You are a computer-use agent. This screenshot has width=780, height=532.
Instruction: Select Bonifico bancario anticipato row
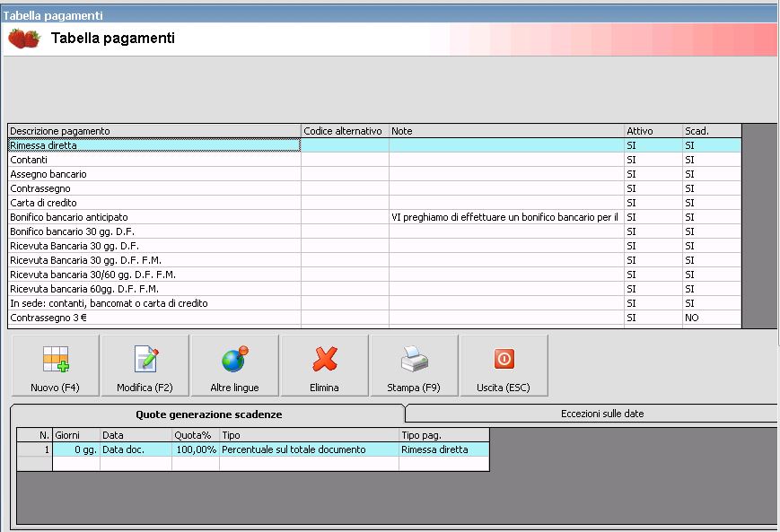click(x=374, y=217)
